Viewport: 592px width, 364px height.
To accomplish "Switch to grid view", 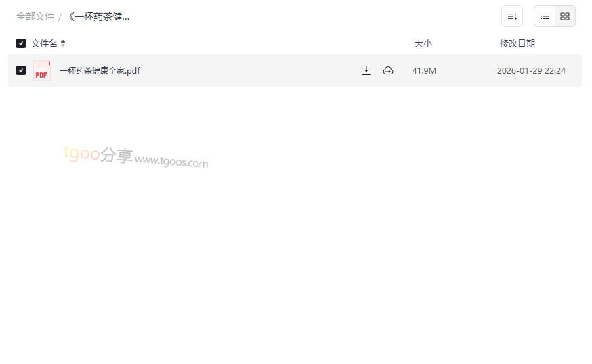I will pyautogui.click(x=565, y=16).
